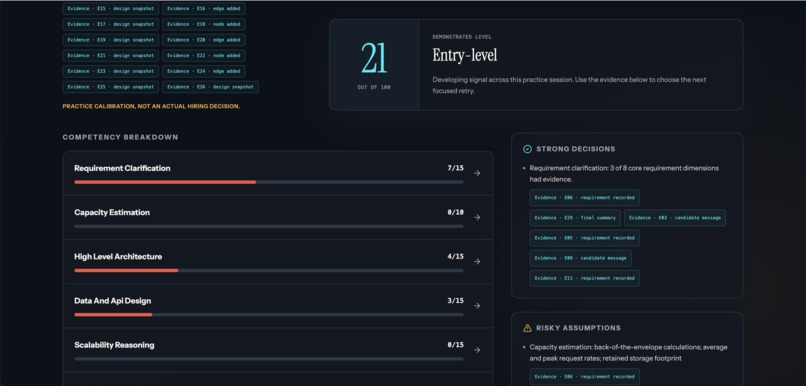Click the 'RISKY ASSUMPTIONS' heading
This screenshot has width=806, height=386.
point(578,328)
